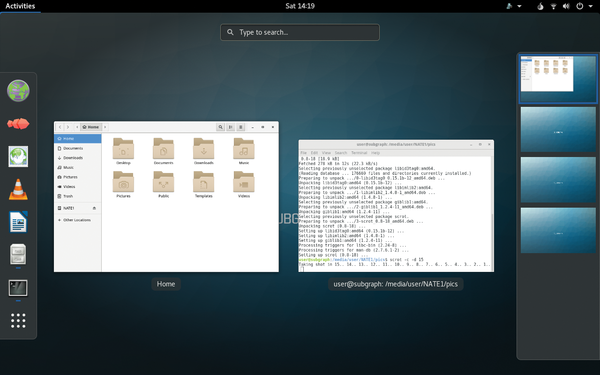Open the File menu in terminal window
The width and height of the screenshot is (600, 375).
coord(304,153)
